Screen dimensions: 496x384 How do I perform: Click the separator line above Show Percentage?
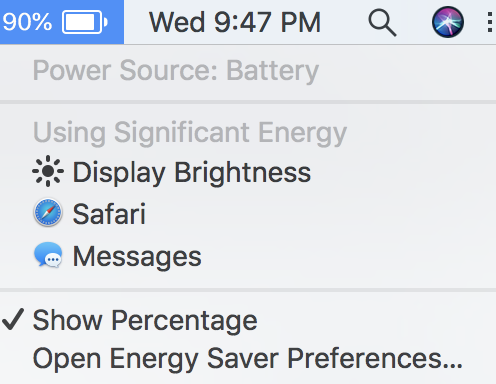[x=248, y=290]
